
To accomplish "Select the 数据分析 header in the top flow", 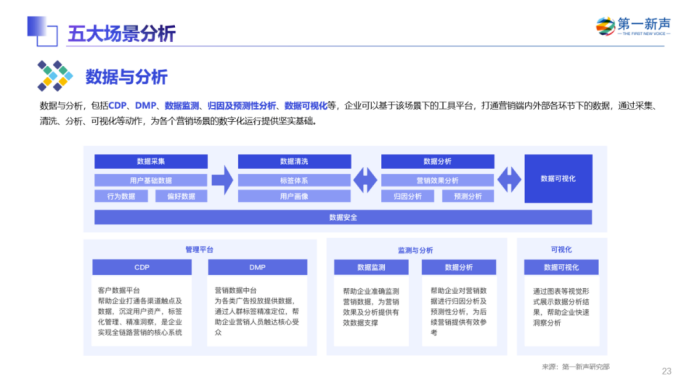I will 438,161.
